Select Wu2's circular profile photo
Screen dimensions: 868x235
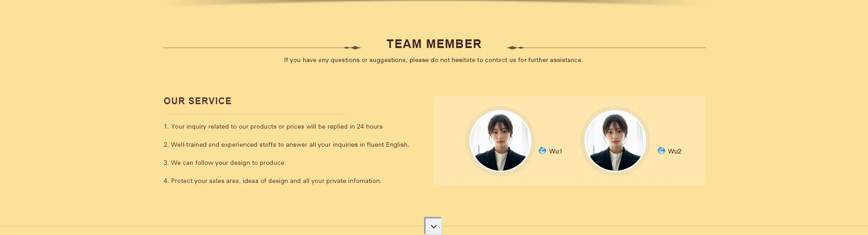click(615, 141)
